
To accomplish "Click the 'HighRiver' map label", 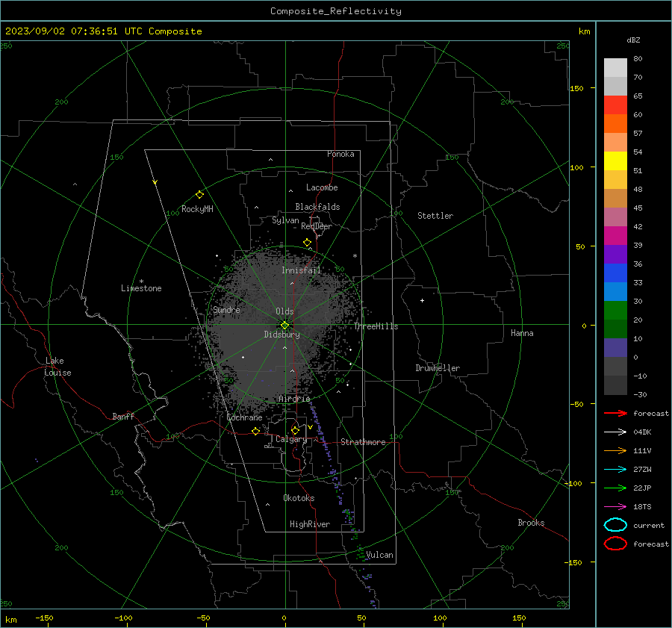I will [x=309, y=524].
